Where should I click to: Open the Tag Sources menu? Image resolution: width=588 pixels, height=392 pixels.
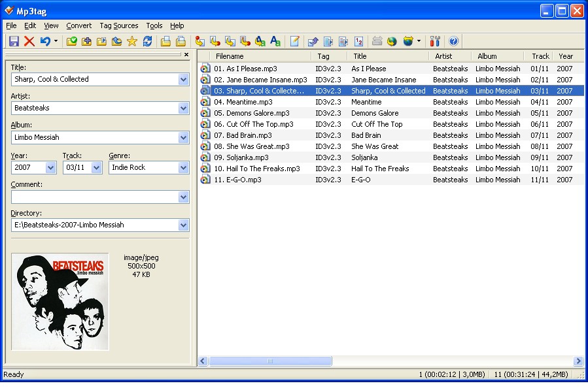click(x=119, y=25)
